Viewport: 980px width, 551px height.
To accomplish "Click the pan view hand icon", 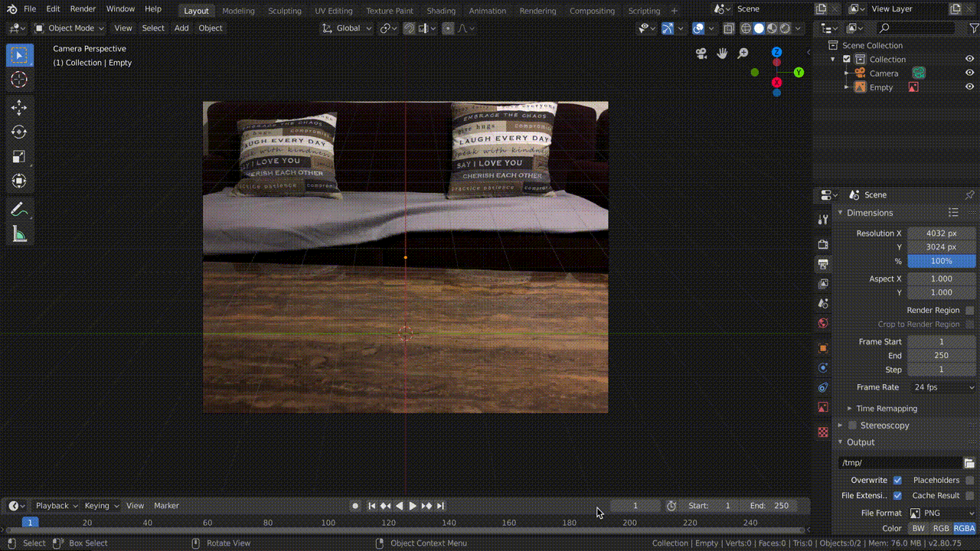I will [x=722, y=54].
